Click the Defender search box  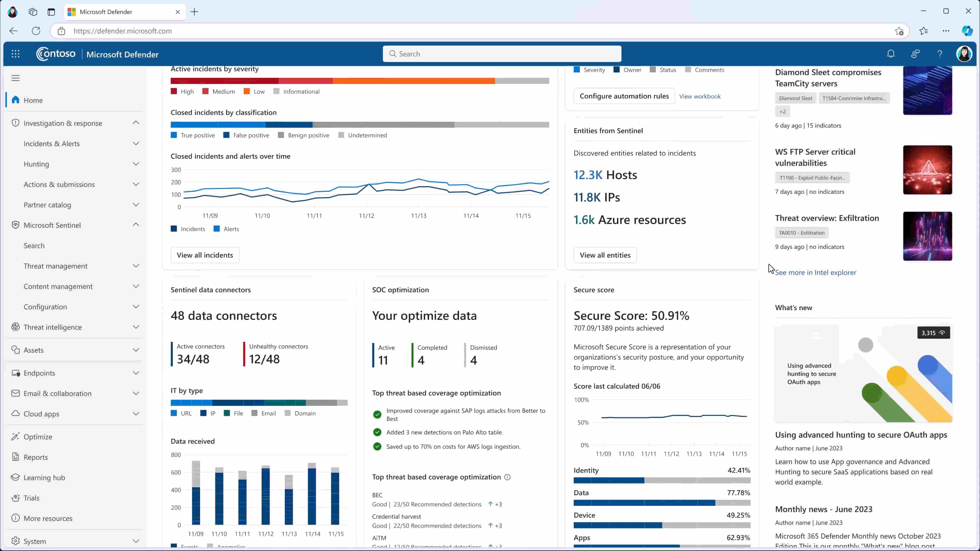[502, 54]
